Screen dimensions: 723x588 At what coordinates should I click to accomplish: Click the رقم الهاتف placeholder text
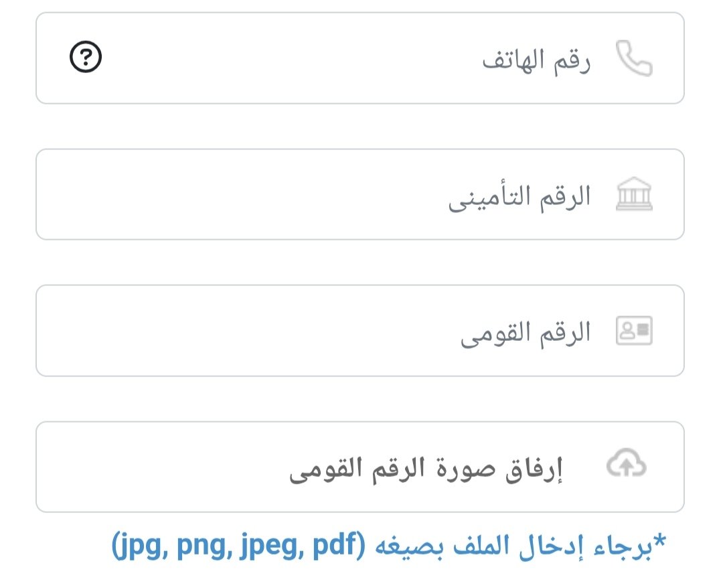[536, 60]
